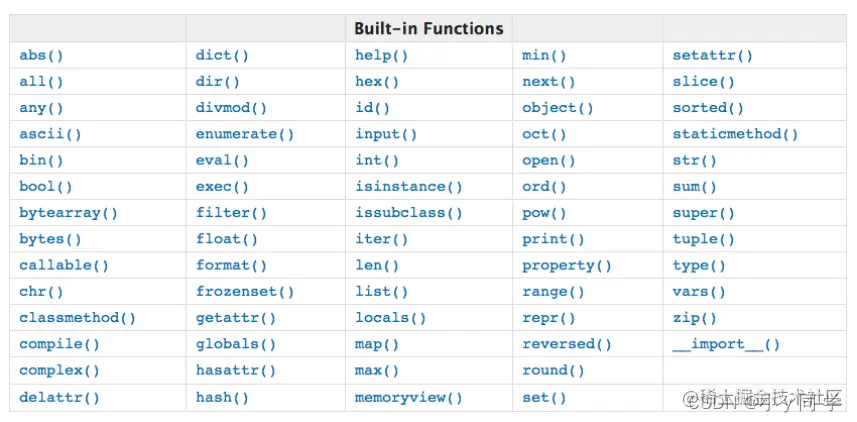Open the isinstance() function link
This screenshot has width=857, height=422.
click(409, 187)
